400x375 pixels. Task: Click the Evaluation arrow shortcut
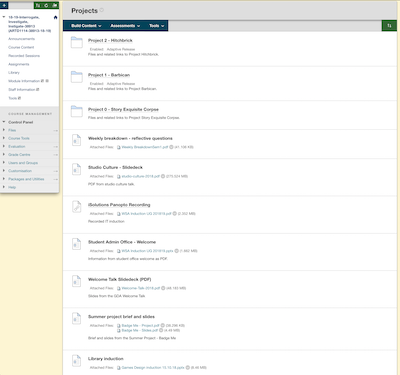coord(56,147)
